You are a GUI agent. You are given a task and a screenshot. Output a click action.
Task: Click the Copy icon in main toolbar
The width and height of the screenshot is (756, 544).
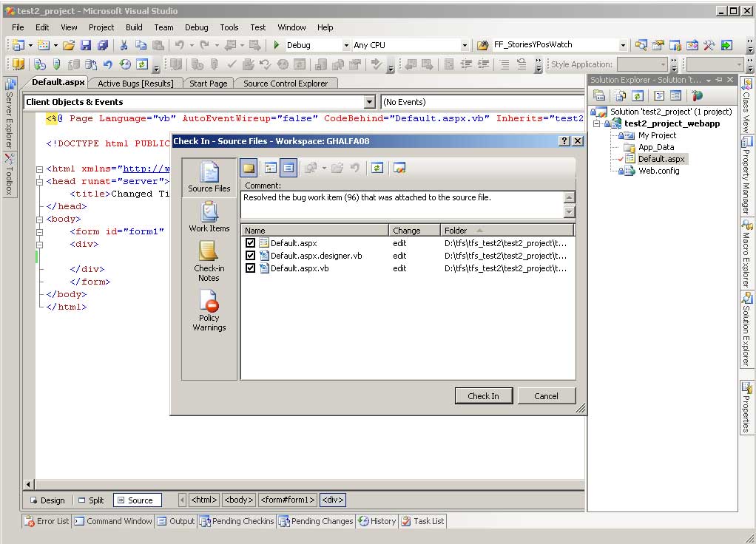pos(141,45)
